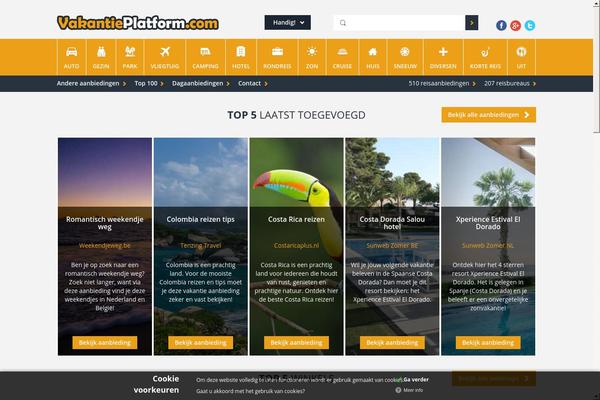Image resolution: width=600 pixels, height=400 pixels.
Task: Click the Xperience Estival El Dorado title
Action: (488, 223)
